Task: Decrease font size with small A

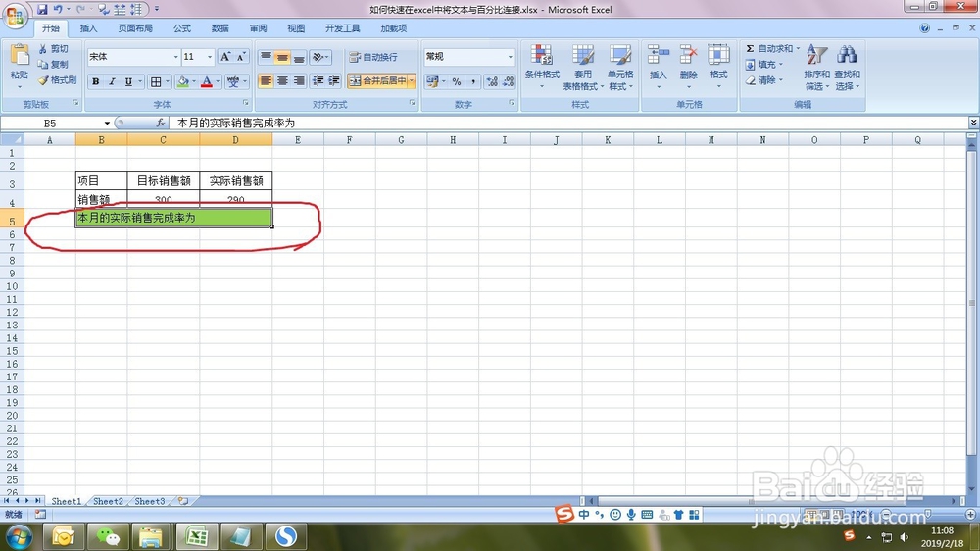Action: pos(241,57)
